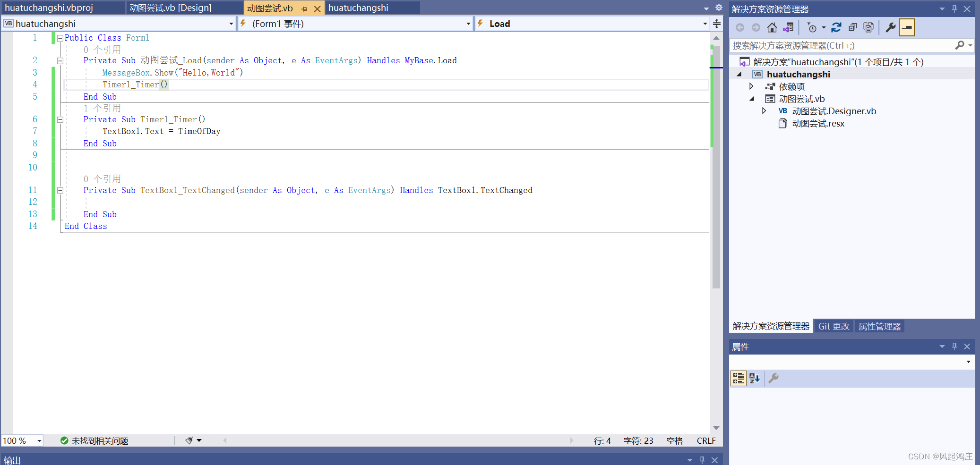Sync Solution Explorer with active document
Screen dimensions: 980x465
click(788, 27)
